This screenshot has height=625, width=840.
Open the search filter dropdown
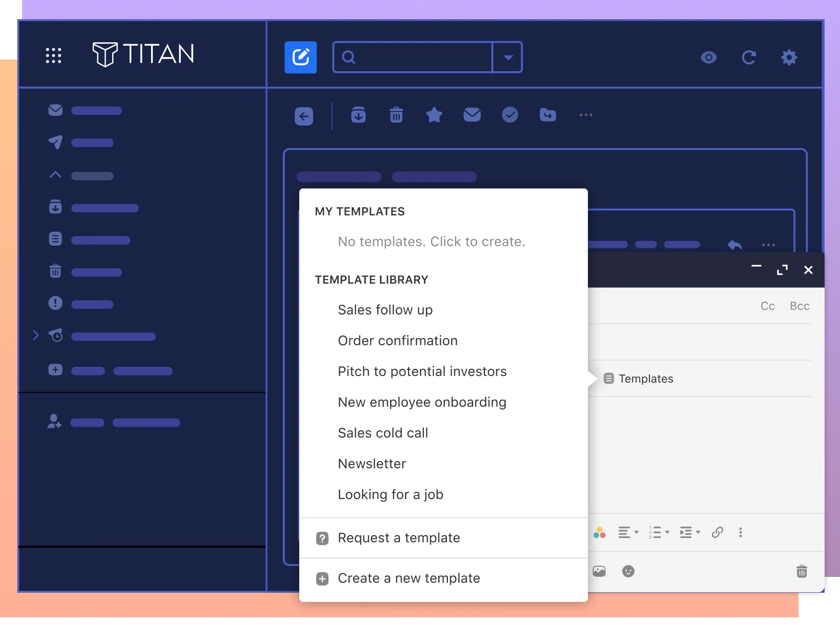click(x=508, y=57)
